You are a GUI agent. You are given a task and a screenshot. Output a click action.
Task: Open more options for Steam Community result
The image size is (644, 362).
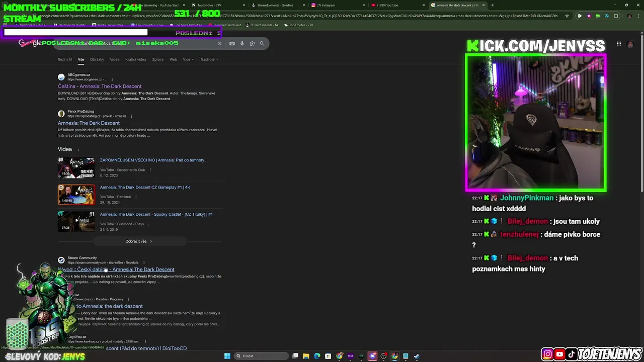tap(144, 262)
